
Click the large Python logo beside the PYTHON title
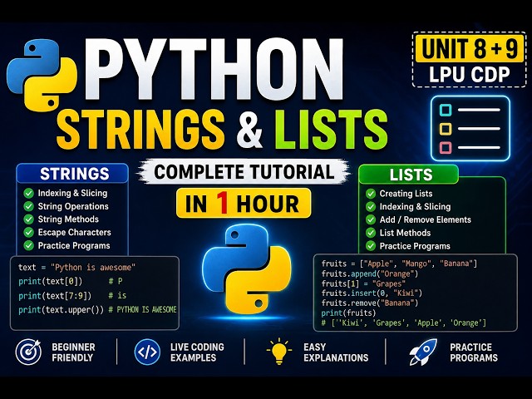pos(42,76)
